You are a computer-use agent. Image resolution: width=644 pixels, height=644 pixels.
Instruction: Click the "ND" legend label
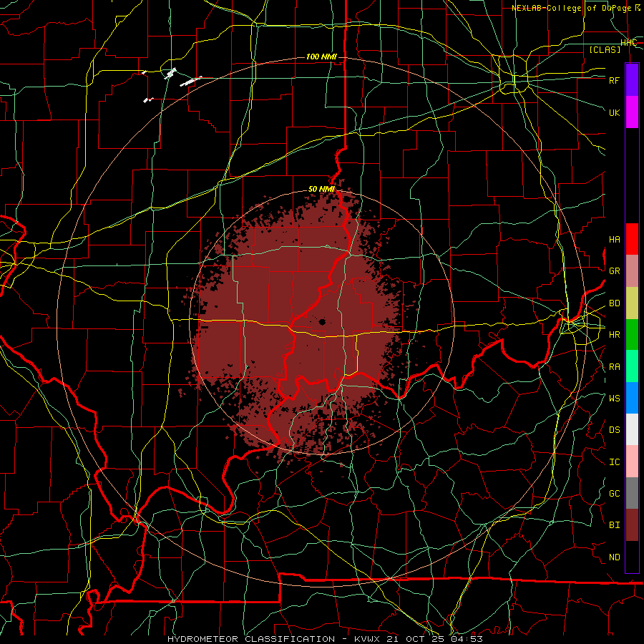tap(614, 557)
